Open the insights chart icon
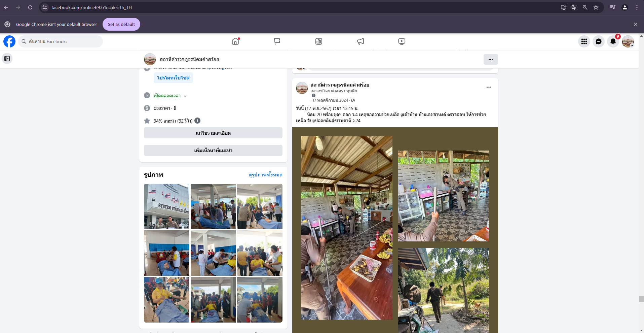Screen dimensions: 644x333 [318, 41]
